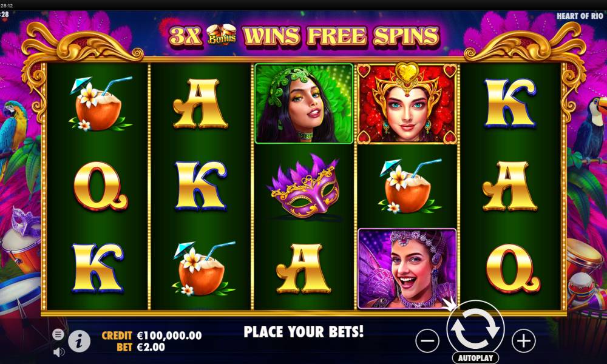Click the Bonus drums icon in banner
This screenshot has width=607, height=364.
pos(222,35)
